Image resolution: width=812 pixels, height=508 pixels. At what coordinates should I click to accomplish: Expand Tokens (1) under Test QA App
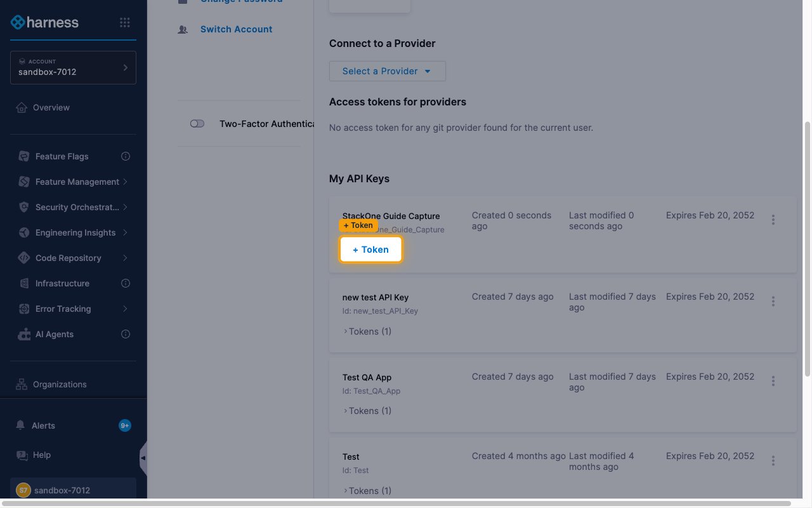tap(367, 411)
